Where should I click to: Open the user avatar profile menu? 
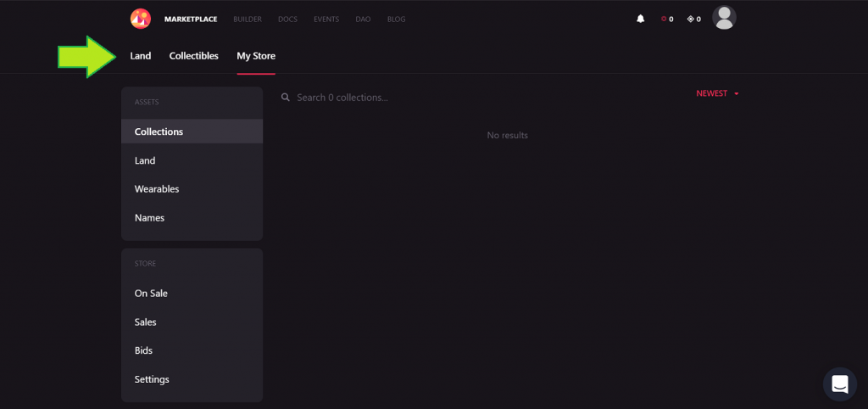tap(724, 18)
